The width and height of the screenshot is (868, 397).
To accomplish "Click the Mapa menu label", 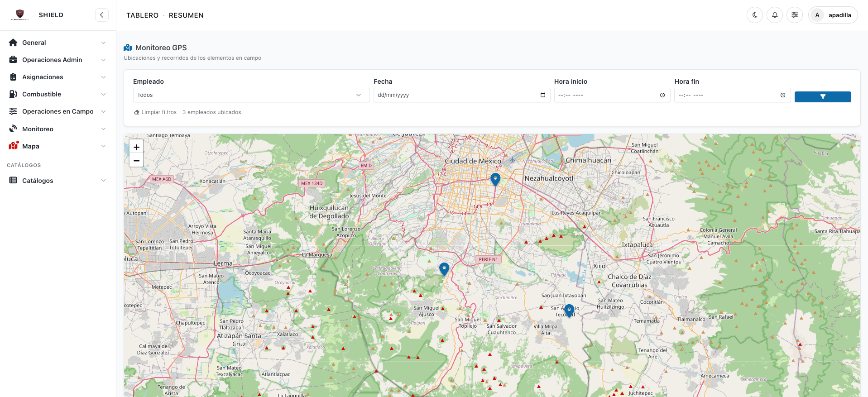I will tap(31, 146).
